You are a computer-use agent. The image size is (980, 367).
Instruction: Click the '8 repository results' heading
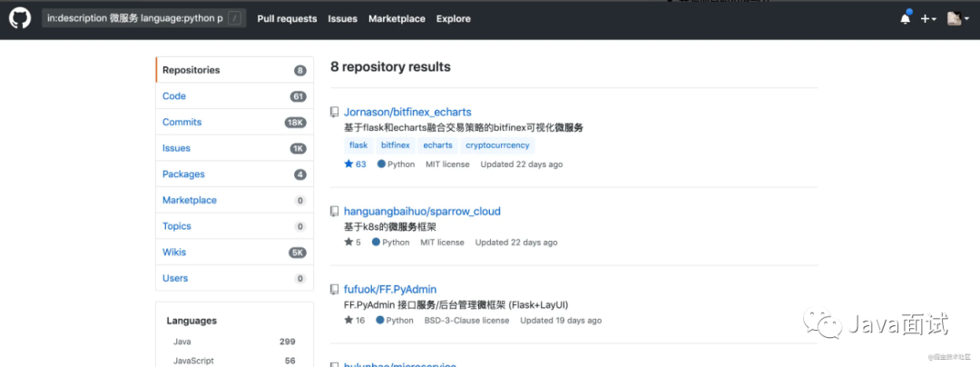pos(390,67)
